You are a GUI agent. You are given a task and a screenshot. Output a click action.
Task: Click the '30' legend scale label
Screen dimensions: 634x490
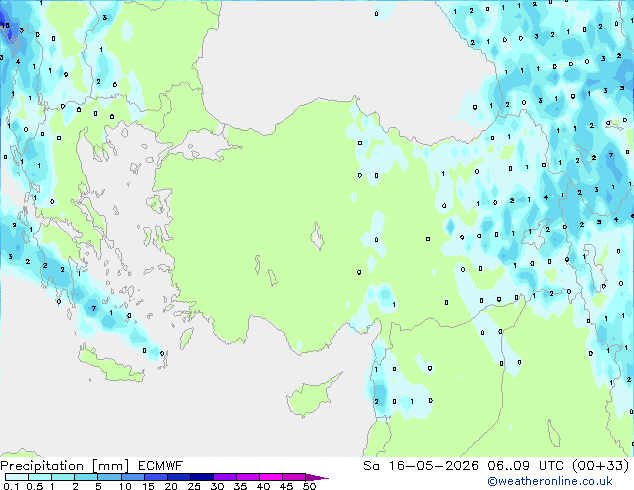click(x=217, y=486)
